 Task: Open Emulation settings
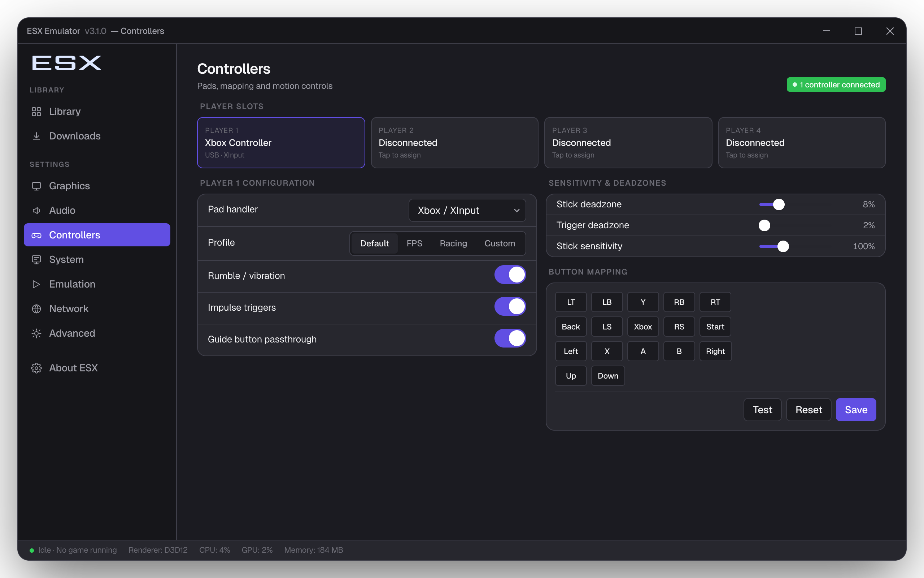tap(97, 284)
